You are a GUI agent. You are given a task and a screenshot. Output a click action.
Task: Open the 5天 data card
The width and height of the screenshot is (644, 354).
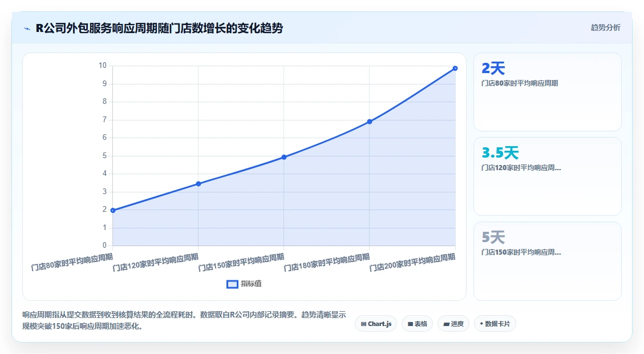pos(548,261)
